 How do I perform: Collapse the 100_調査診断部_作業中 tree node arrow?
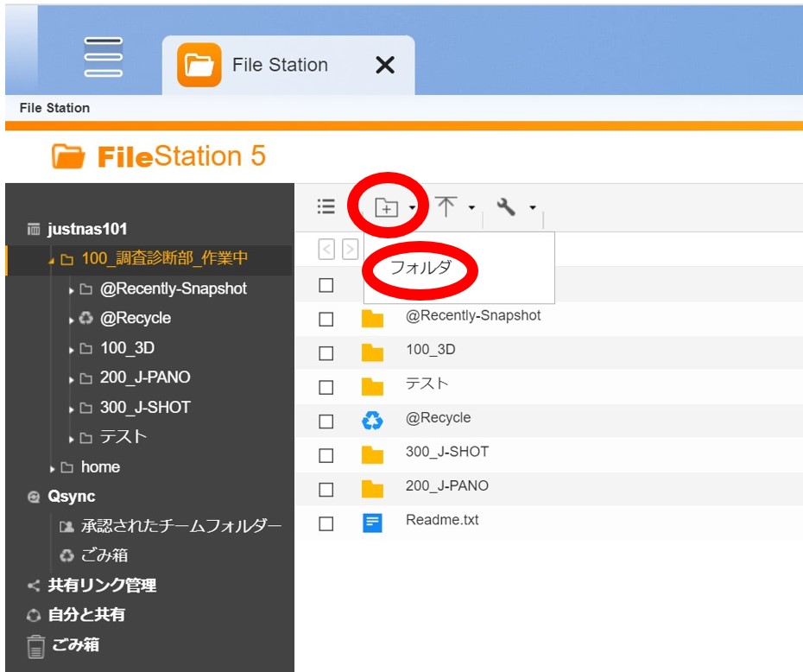tap(51, 261)
